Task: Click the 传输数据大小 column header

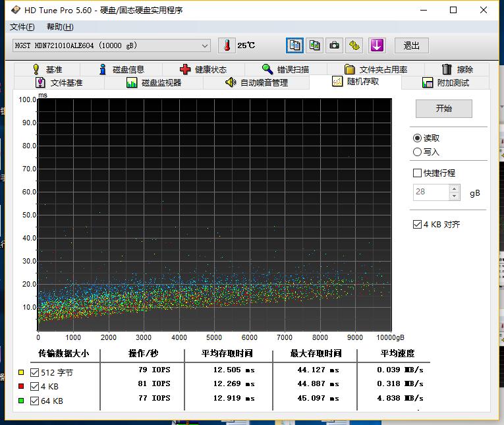Action: click(x=63, y=353)
